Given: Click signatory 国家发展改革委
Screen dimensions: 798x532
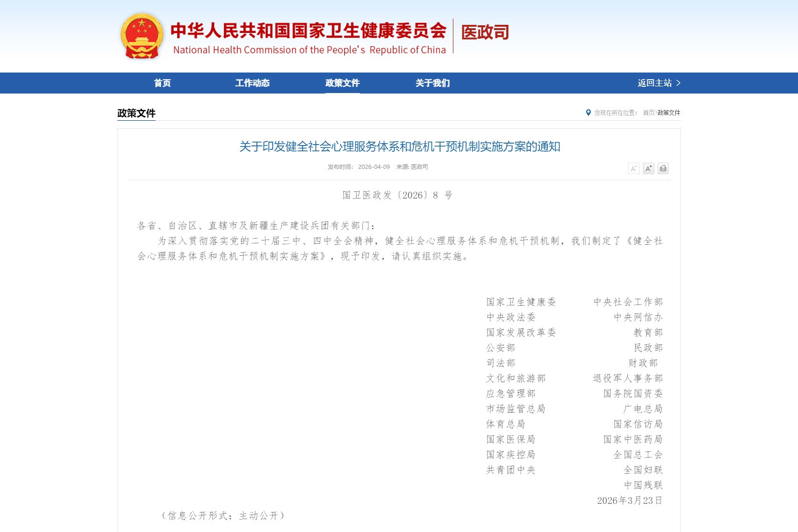Looking at the screenshot, I should pyautogui.click(x=521, y=333).
